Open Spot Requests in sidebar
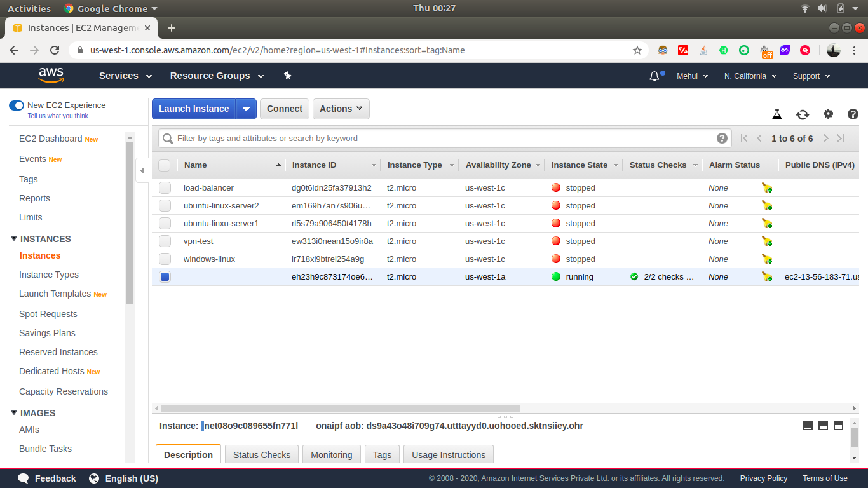This screenshot has width=868, height=488. pyautogui.click(x=48, y=314)
